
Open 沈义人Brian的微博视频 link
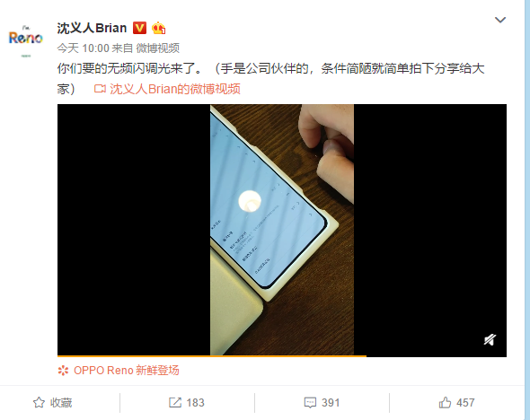tap(175, 89)
